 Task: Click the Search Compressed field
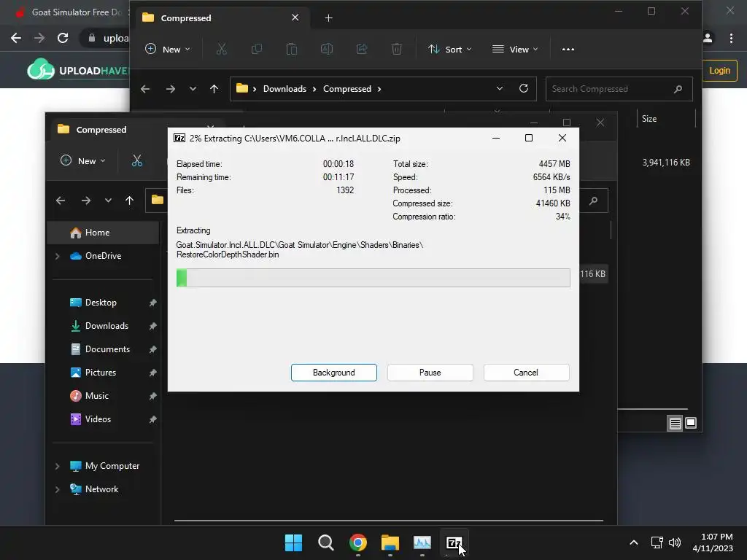pos(619,89)
